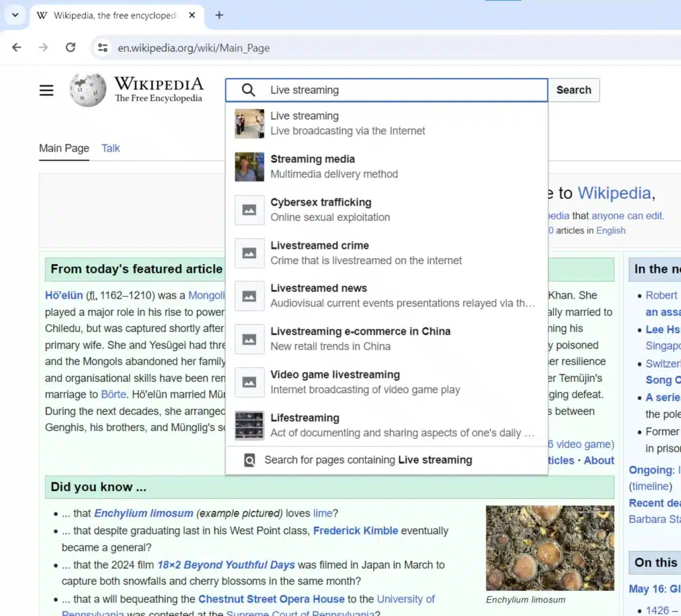Open site information icon in address bar

coord(102,47)
